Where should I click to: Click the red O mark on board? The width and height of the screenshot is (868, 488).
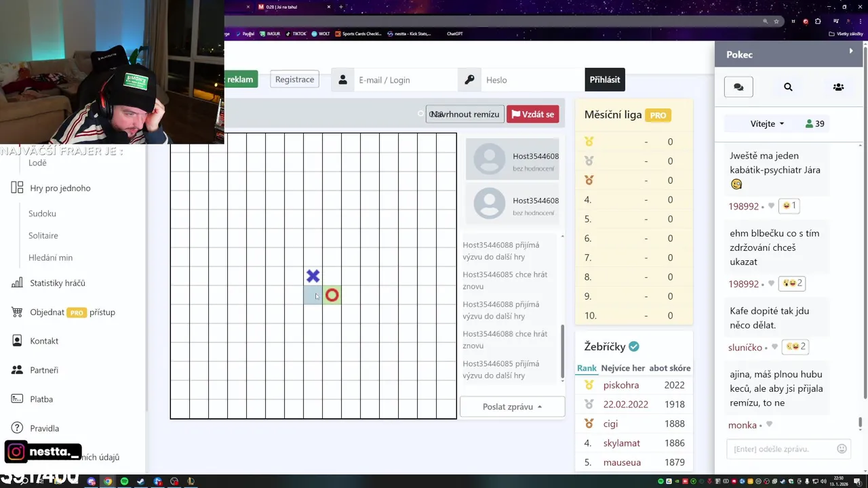pos(332,295)
